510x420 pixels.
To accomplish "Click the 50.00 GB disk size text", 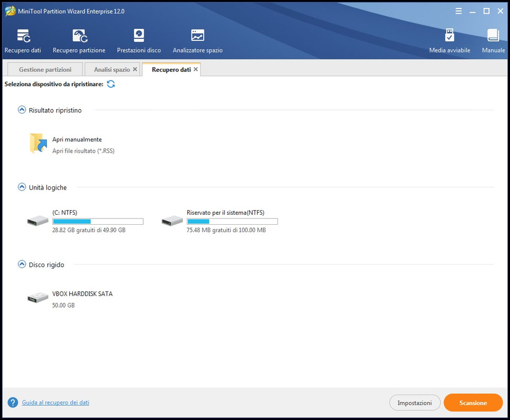I will [63, 305].
